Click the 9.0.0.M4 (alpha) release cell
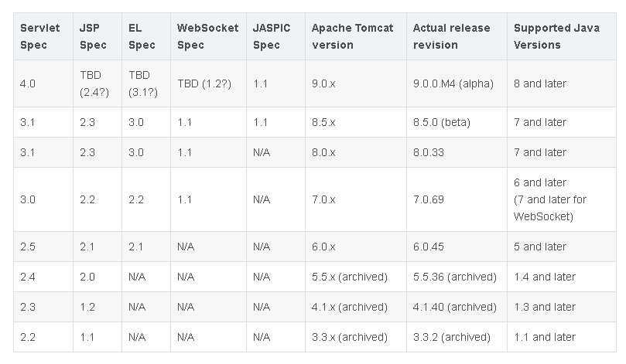 457,83
